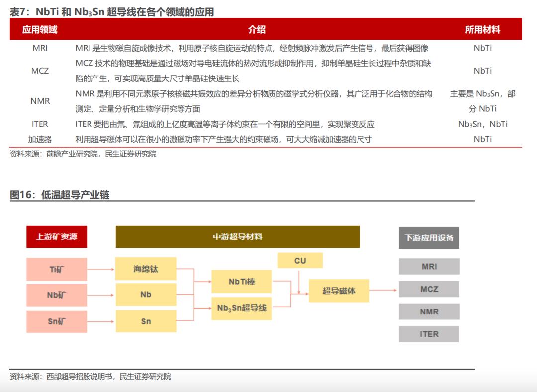The height and width of the screenshot is (392, 537).
Task: Click the 'Sn矿' box
Action: [57, 321]
